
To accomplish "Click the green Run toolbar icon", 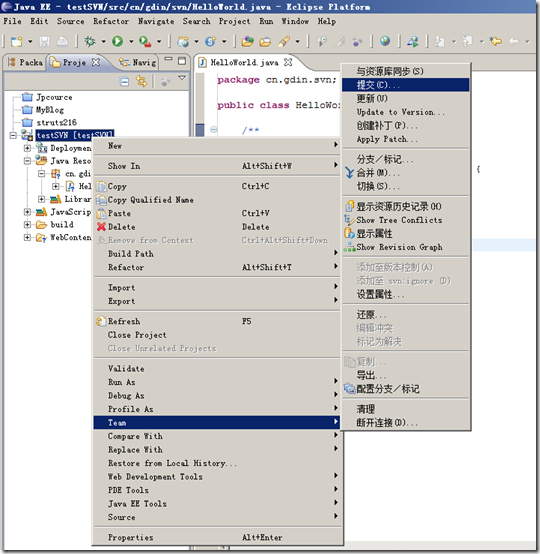I will click(x=118, y=42).
